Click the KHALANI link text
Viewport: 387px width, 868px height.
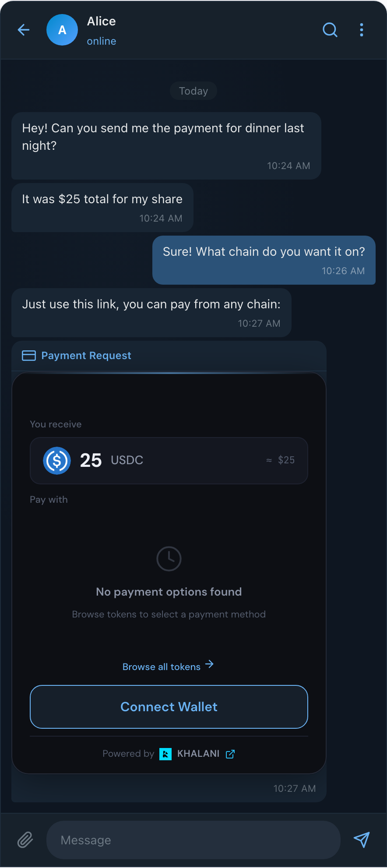point(198,753)
